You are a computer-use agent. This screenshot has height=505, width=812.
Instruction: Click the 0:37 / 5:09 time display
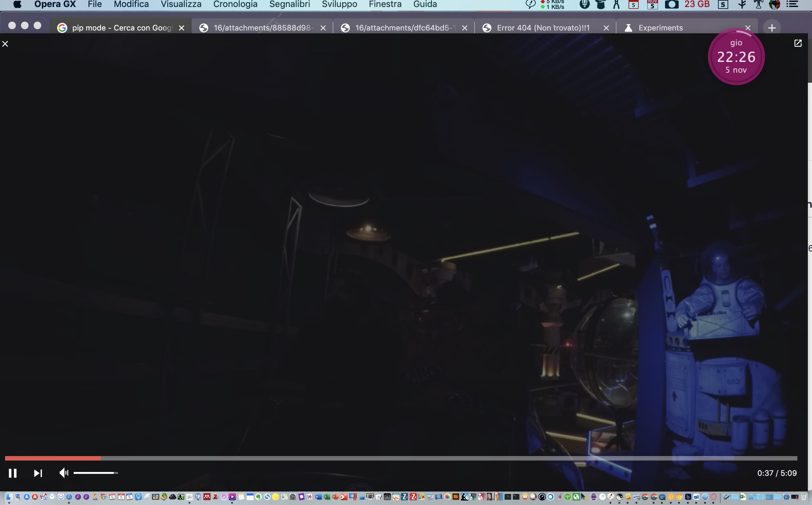click(777, 473)
